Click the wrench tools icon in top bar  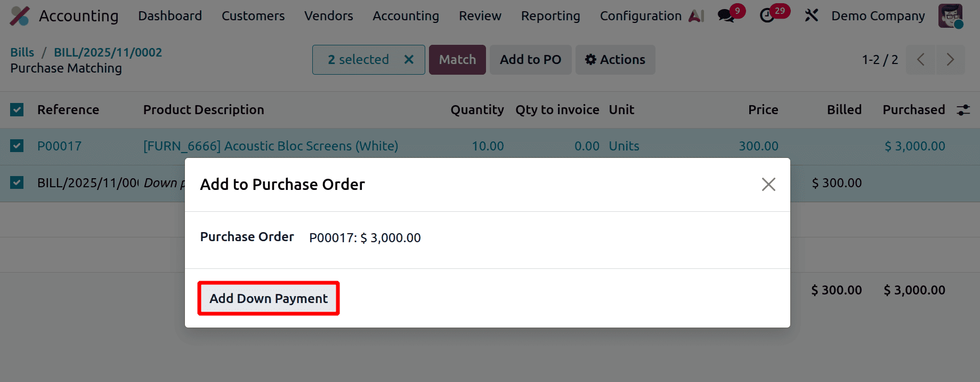(x=811, y=15)
